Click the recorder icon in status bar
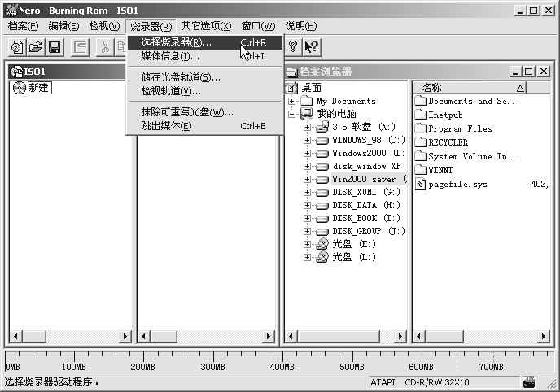 (528, 382)
